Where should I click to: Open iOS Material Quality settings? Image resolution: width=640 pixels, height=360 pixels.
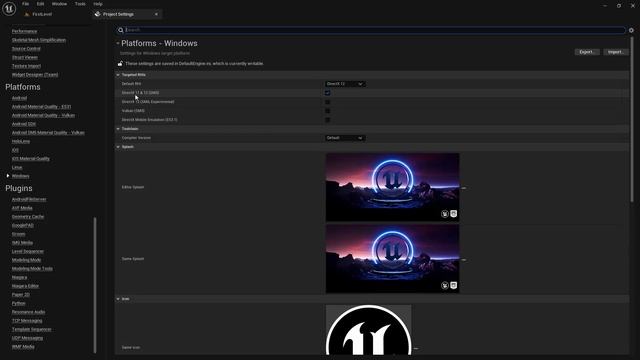(x=31, y=159)
